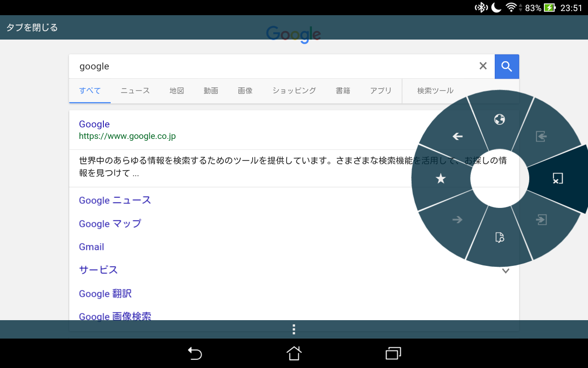
Task: Open the 画像 tab
Action: 245,91
